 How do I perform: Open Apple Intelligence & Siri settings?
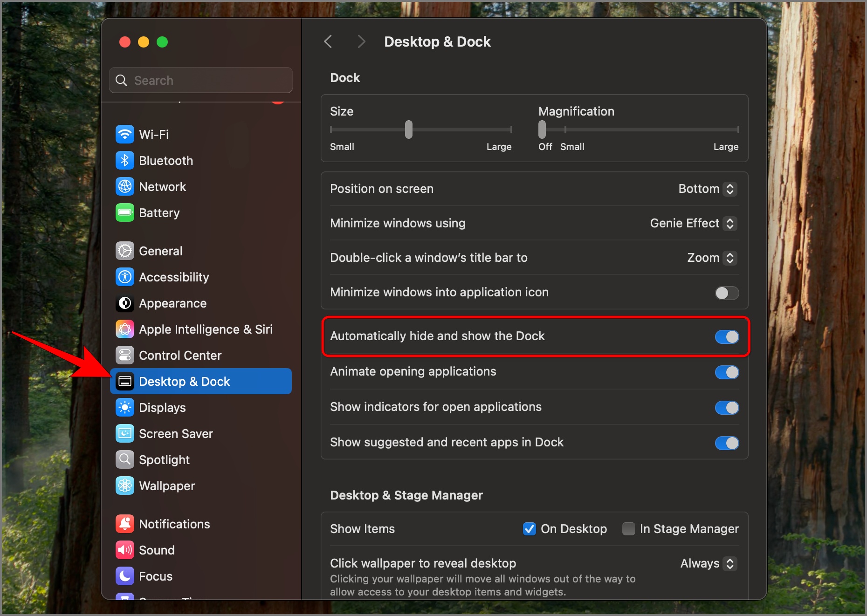point(205,329)
